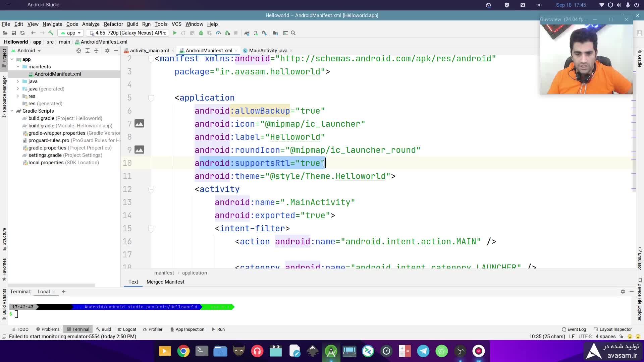Viewport: 644px width, 362px height.
Task: Open the Galaxy Nexus device dropdown
Action: coord(127,33)
